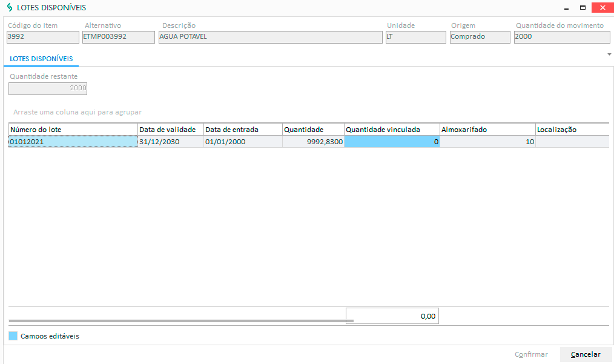This screenshot has width=614, height=364.
Task: Click the blue Campos editáveis legend swatch
Action: [x=13, y=336]
